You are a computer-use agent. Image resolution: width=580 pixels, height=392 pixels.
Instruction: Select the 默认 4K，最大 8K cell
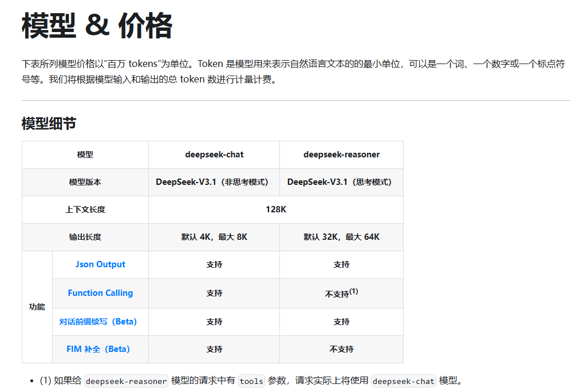pyautogui.click(x=214, y=237)
